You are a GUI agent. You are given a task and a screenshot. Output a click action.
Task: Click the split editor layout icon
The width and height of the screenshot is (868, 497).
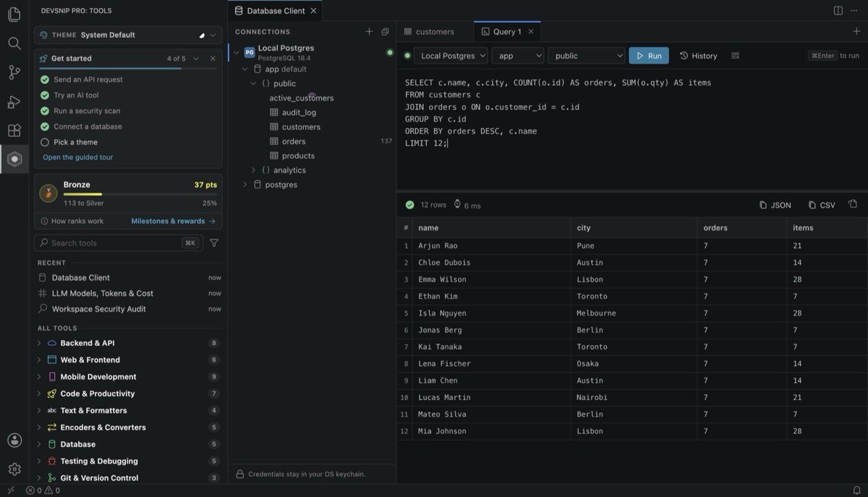(x=838, y=11)
